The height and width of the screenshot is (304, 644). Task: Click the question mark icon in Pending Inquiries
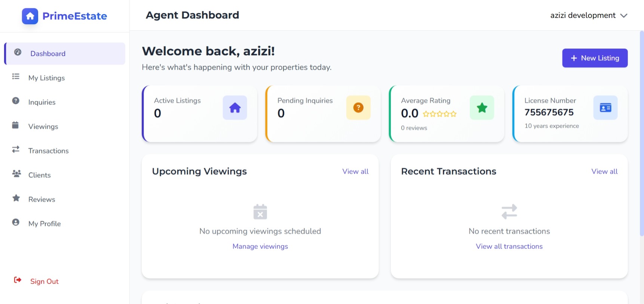click(358, 108)
